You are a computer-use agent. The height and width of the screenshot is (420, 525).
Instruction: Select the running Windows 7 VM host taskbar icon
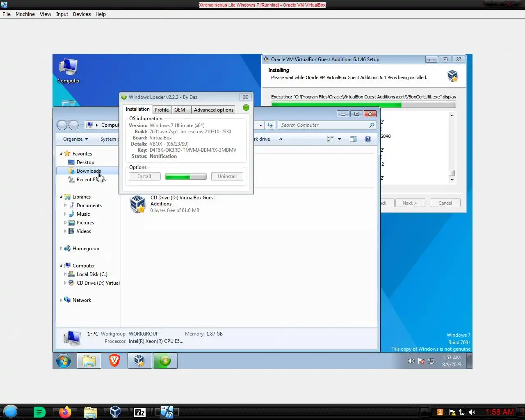click(x=167, y=412)
